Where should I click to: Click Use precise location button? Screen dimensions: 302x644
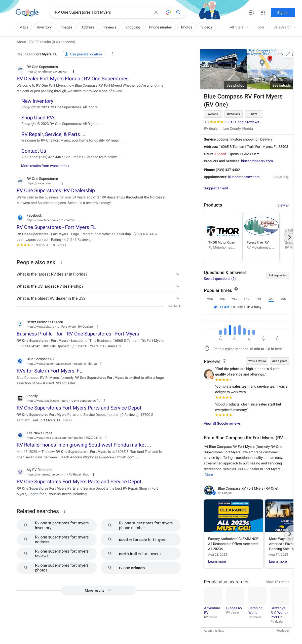(x=84, y=54)
